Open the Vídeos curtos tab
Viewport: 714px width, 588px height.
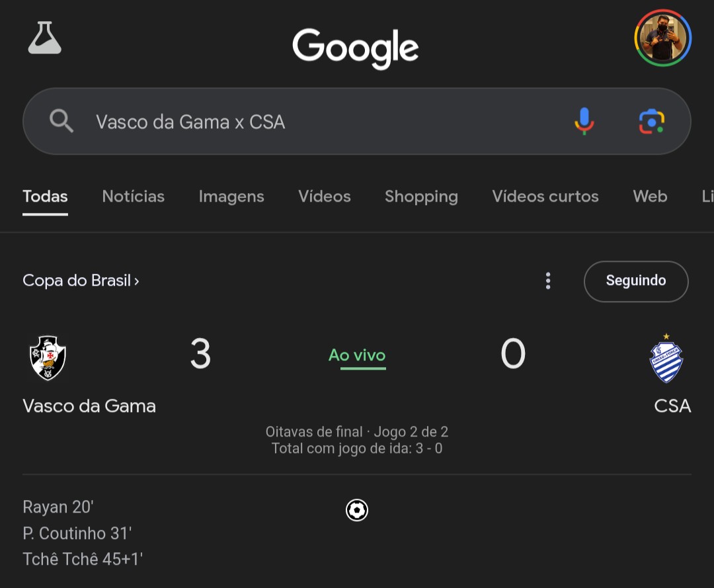tap(545, 196)
